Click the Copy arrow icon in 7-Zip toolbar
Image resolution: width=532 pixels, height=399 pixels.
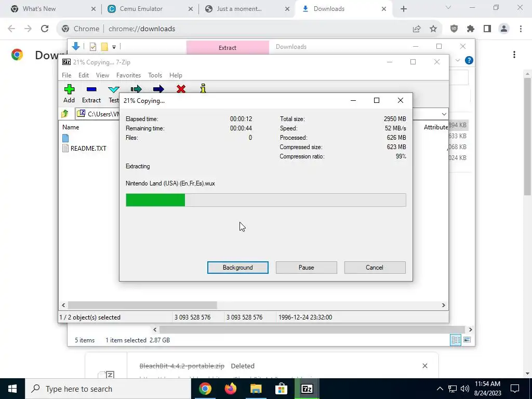136,89
